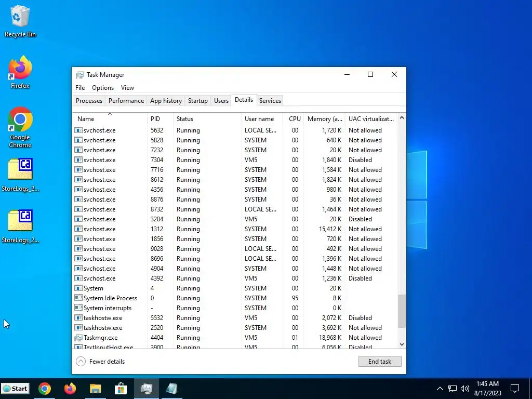Open the File menu
The height and width of the screenshot is (399, 532).
click(80, 87)
